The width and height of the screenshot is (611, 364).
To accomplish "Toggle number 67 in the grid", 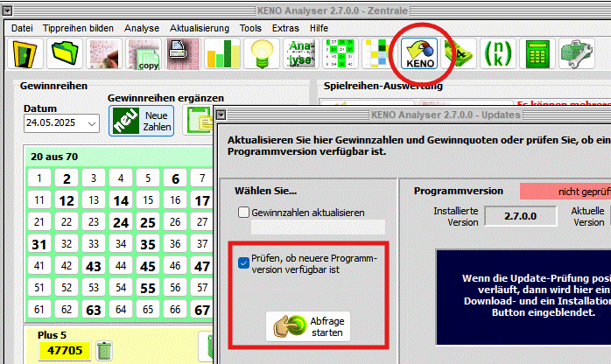I will coord(202,310).
